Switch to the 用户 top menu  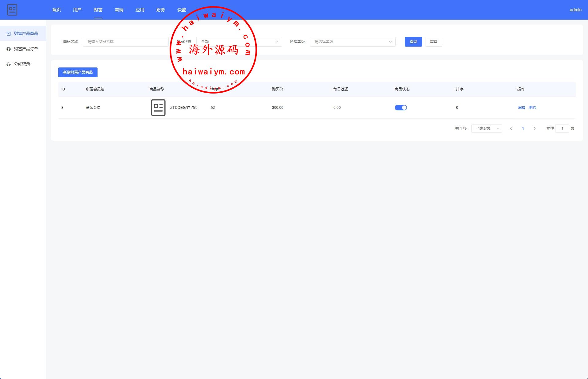coord(77,10)
